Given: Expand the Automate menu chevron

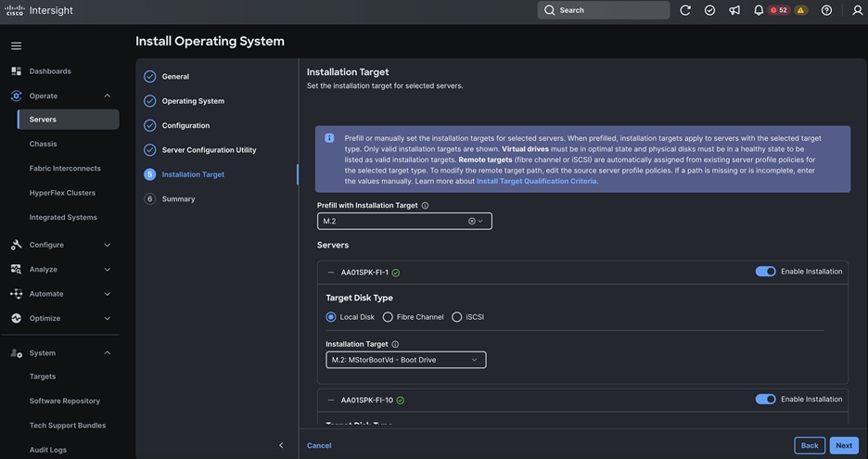Looking at the screenshot, I should (x=108, y=294).
